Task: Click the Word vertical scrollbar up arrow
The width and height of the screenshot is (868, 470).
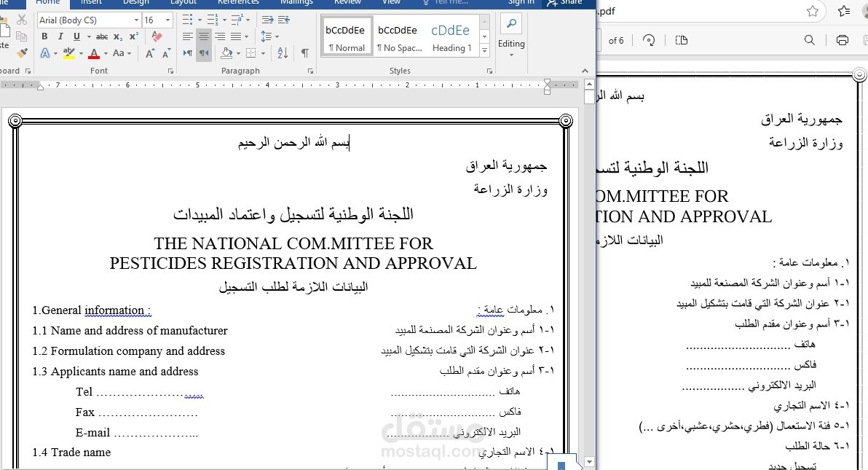Action: [590, 85]
